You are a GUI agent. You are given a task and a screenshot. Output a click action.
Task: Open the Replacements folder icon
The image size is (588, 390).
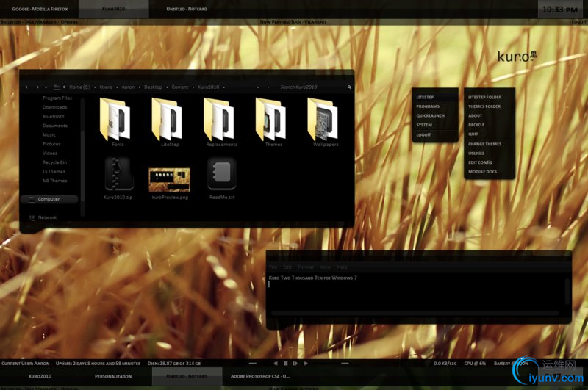pos(219,119)
